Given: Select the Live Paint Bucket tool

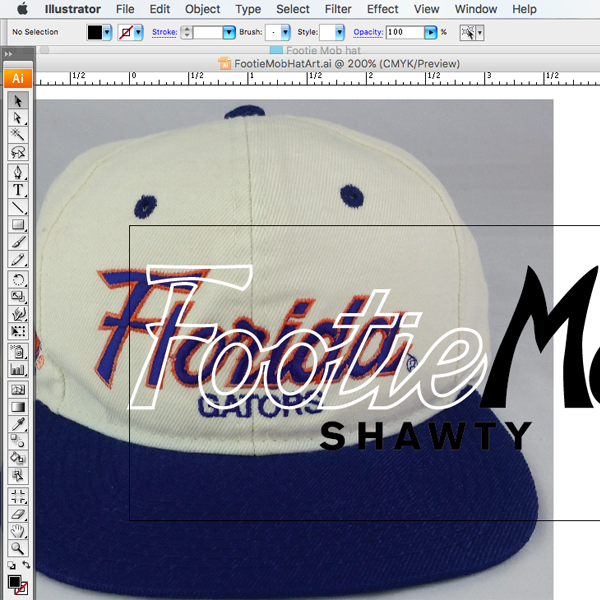Looking at the screenshot, I should point(18,458).
